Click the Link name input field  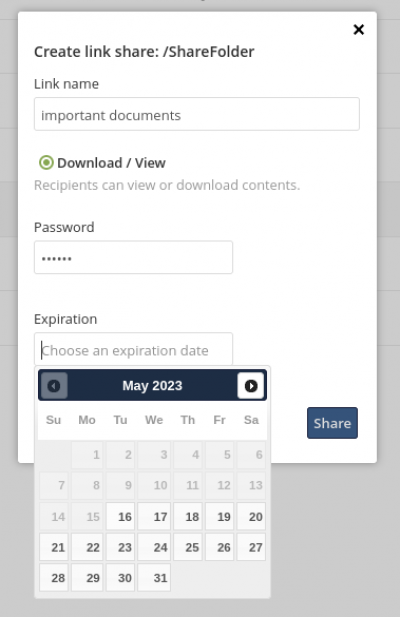tap(197, 114)
